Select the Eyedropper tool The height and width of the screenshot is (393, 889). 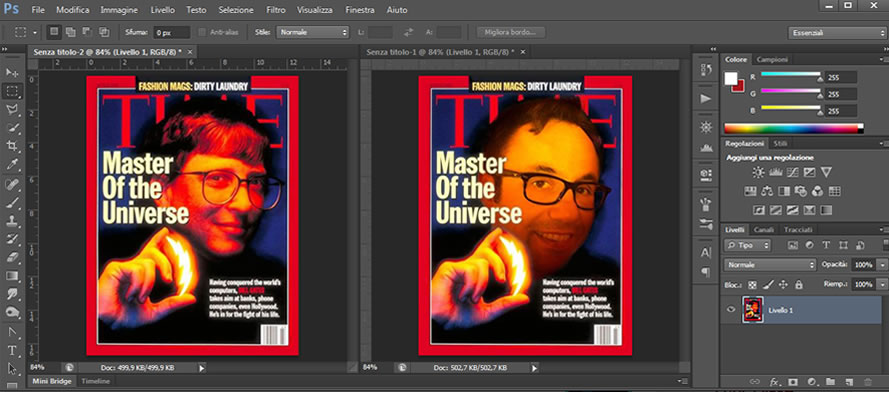pyautogui.click(x=12, y=164)
